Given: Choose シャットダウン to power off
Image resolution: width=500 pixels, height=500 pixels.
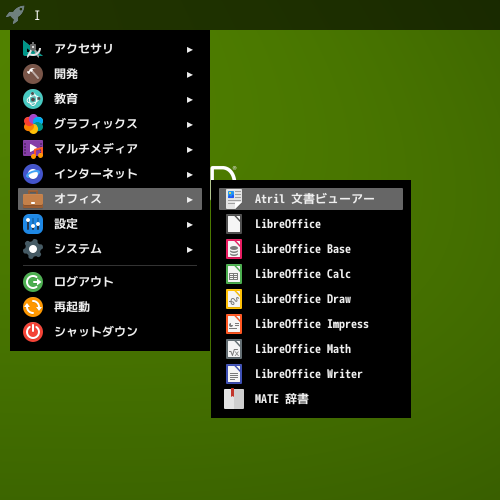Looking at the screenshot, I should point(110,332).
